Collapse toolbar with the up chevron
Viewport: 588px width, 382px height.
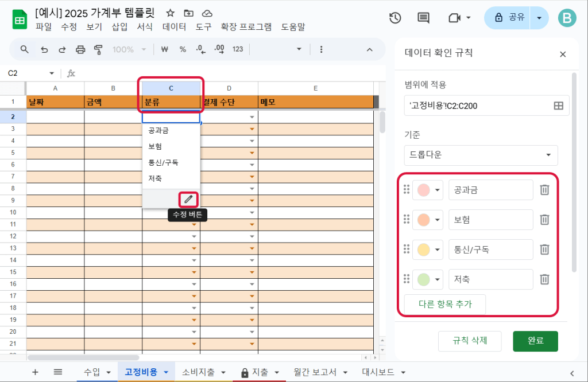coord(369,49)
